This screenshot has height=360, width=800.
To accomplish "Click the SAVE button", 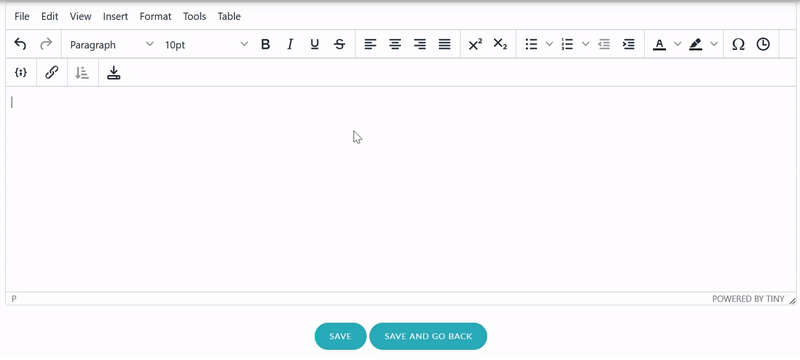I will point(340,336).
